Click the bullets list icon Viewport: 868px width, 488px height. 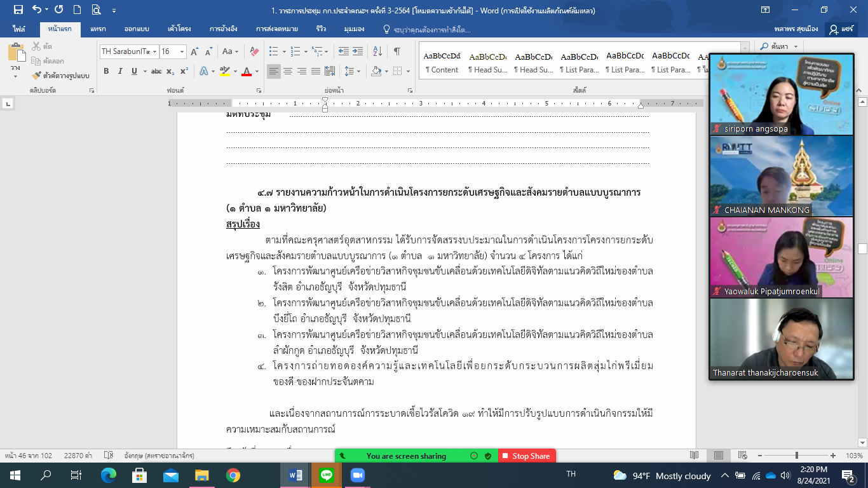click(x=273, y=51)
